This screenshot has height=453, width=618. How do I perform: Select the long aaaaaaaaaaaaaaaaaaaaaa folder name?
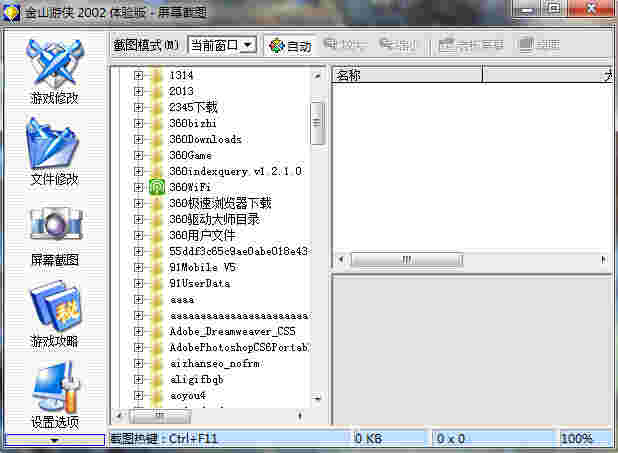pyautogui.click(x=239, y=315)
